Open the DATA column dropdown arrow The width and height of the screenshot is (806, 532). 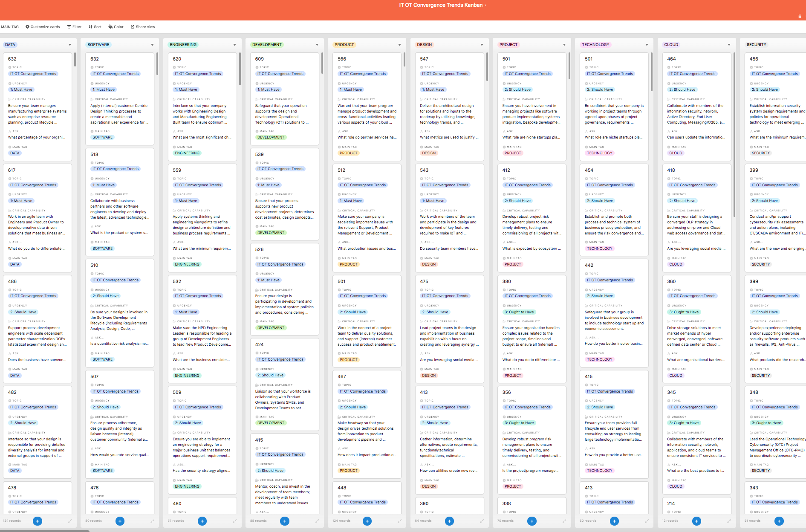[70, 45]
